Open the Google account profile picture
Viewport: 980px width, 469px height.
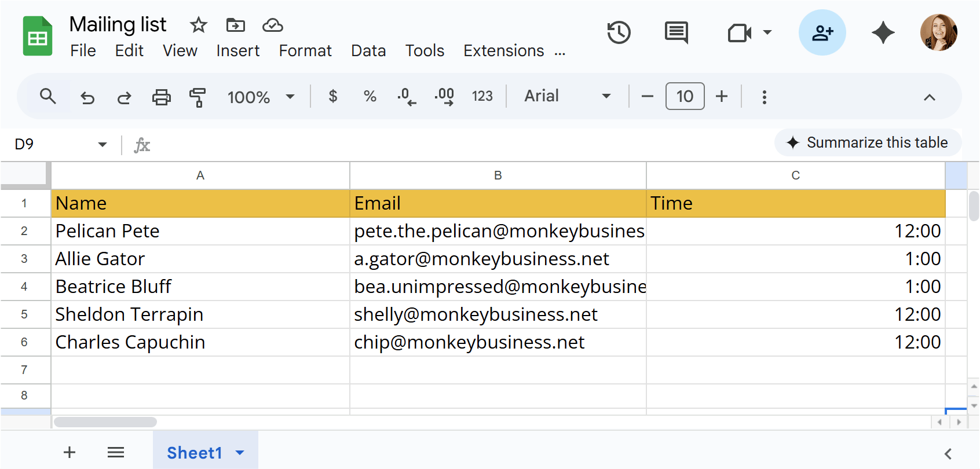point(939,32)
